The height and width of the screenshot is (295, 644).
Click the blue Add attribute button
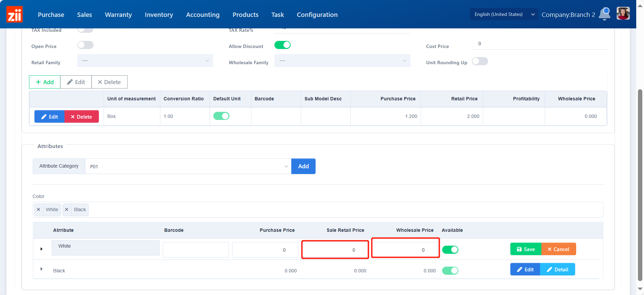click(303, 166)
